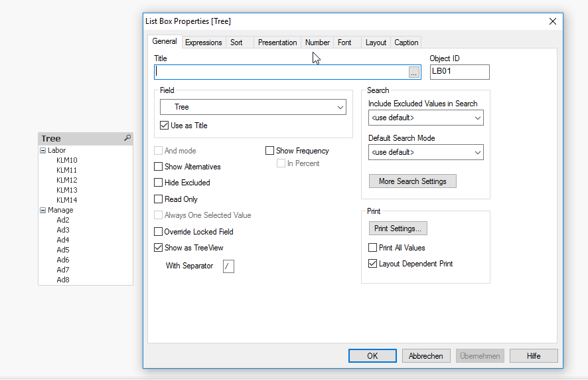Screen dimensions: 588x380
Task: Enable the Hide Excluded option
Action: pos(159,183)
